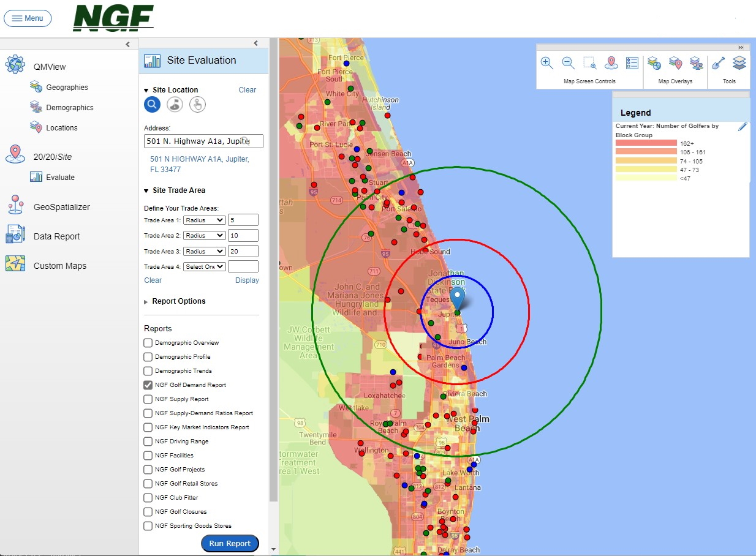Image resolution: width=756 pixels, height=556 pixels.
Task: Open the Evaluate item under 20/20iSite
Action: point(60,178)
